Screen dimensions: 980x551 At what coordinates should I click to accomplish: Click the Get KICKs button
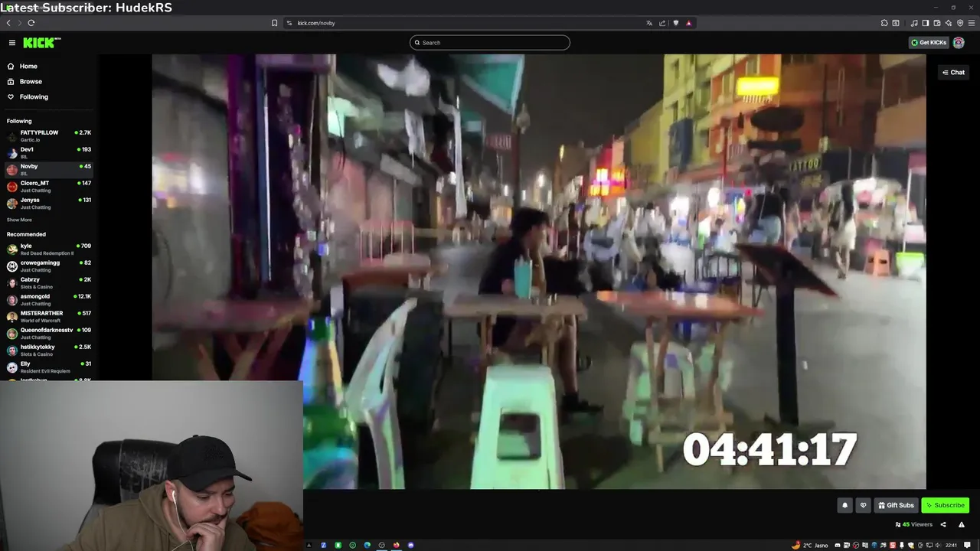pos(929,43)
